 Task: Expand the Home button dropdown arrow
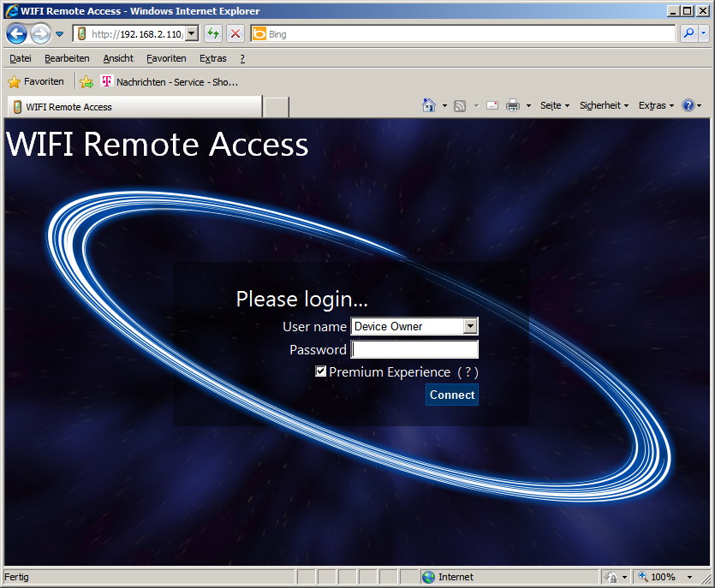coord(444,106)
